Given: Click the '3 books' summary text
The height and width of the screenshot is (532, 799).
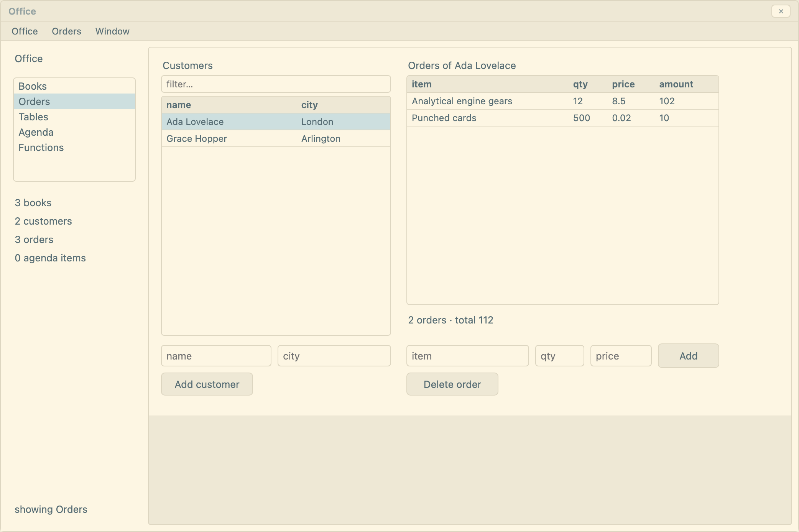Looking at the screenshot, I should 33,203.
